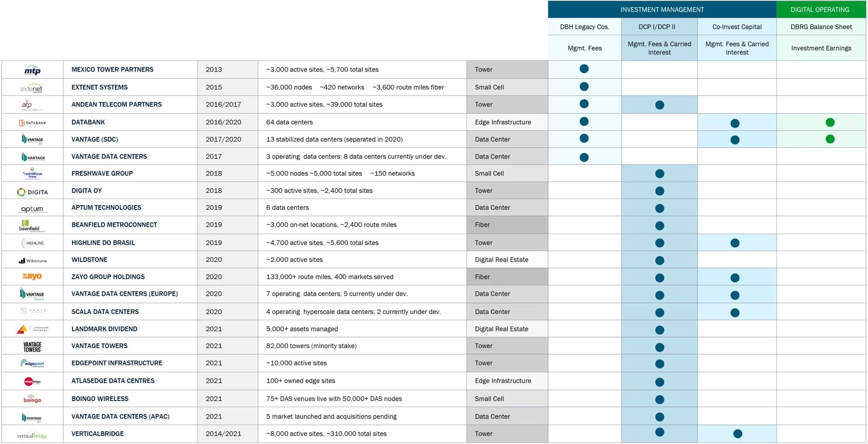Toggle the Co-Invest Capital dot for Highline do Brasil
Viewport: 868px width, 444px height.
(x=735, y=243)
